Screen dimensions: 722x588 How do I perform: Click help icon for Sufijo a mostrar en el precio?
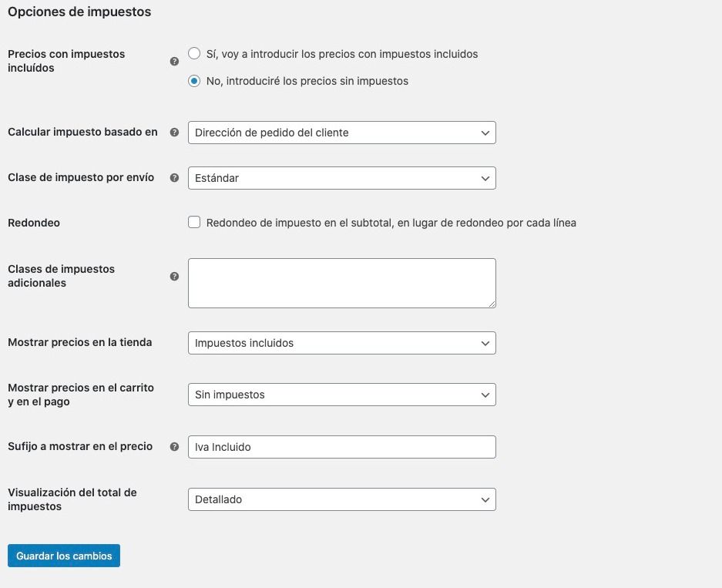(x=174, y=447)
